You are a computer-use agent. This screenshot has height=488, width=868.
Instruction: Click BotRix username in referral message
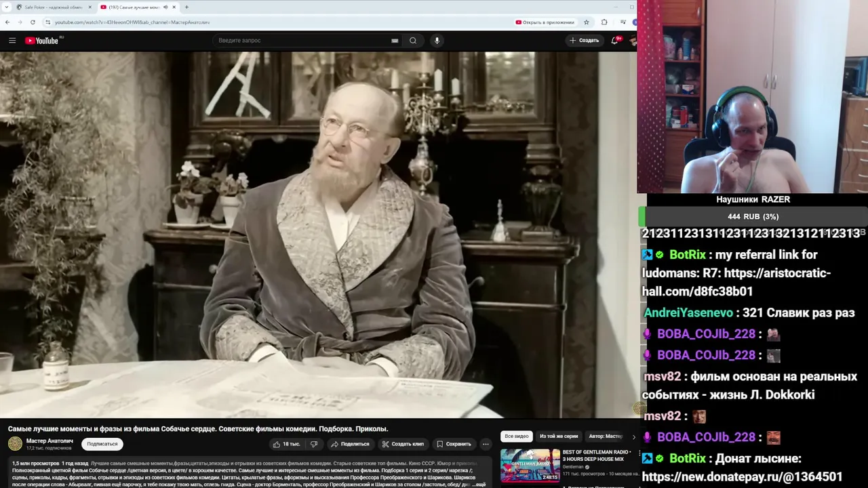(688, 255)
